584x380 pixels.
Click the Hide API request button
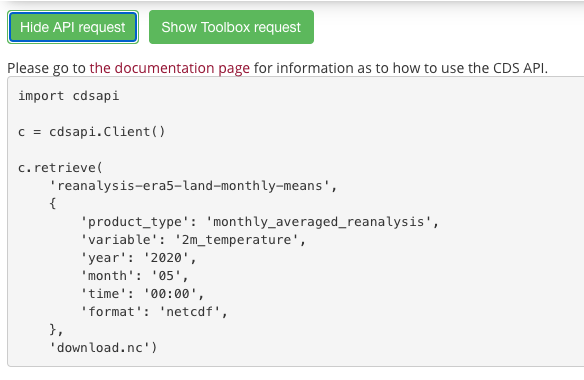(73, 27)
